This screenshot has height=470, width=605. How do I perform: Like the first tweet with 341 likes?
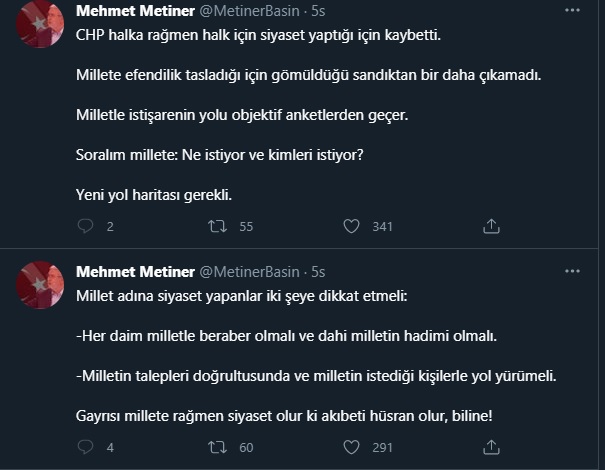coord(350,226)
